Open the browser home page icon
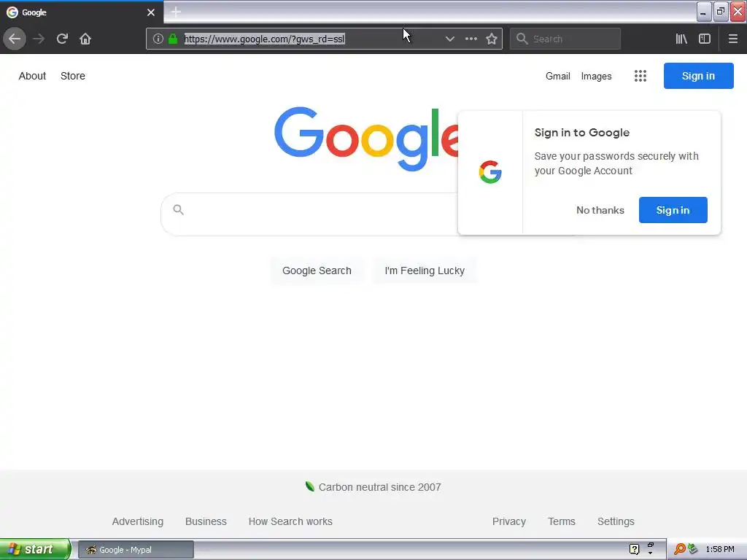Image resolution: width=747 pixels, height=560 pixels. coord(85,39)
